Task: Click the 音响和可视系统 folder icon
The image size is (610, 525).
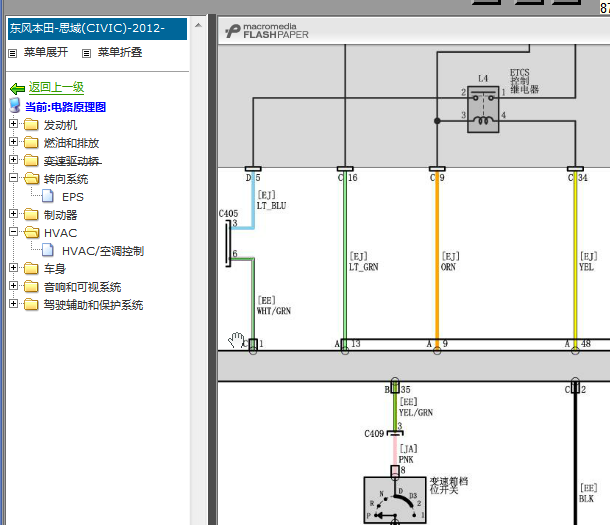Action: coord(31,287)
